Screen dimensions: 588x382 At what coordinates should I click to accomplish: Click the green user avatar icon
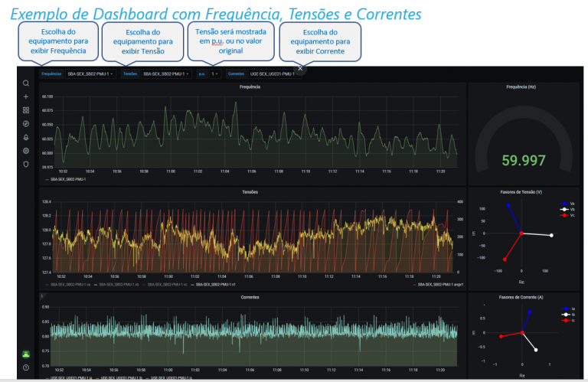26,354
